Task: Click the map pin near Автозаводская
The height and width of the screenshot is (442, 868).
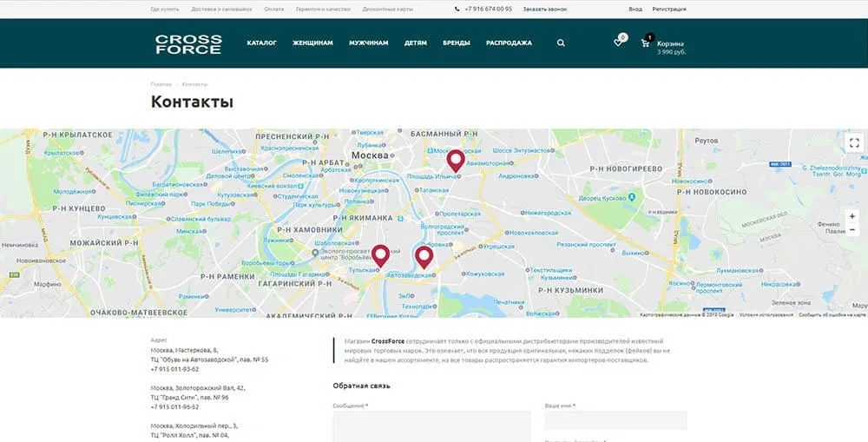Action: [x=424, y=257]
